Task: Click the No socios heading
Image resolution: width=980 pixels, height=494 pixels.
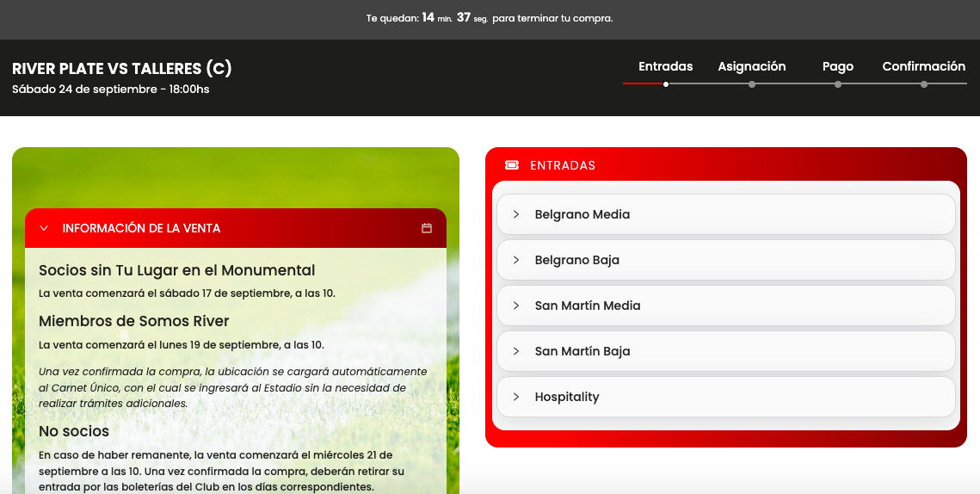Action: point(74,431)
